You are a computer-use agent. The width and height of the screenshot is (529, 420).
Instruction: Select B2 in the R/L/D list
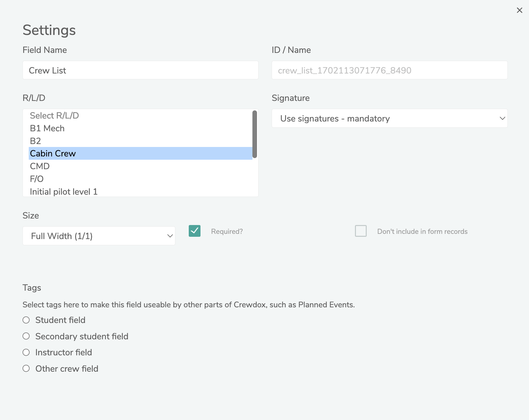tap(36, 141)
